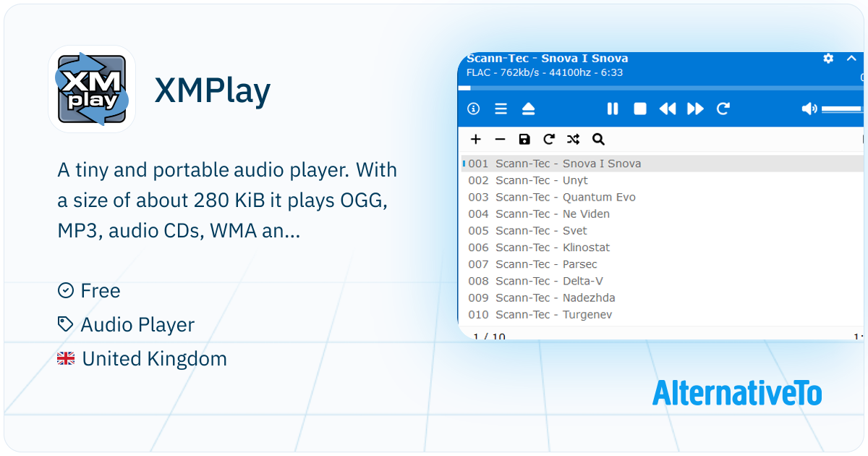This screenshot has height=456, width=868.
Task: Select track 005 Svet
Action: coord(662,230)
